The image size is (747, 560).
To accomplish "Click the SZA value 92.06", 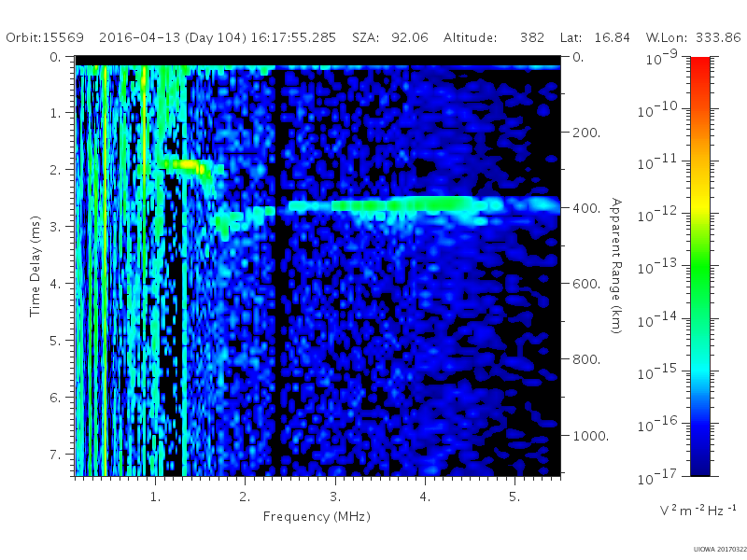I will (x=410, y=37).
